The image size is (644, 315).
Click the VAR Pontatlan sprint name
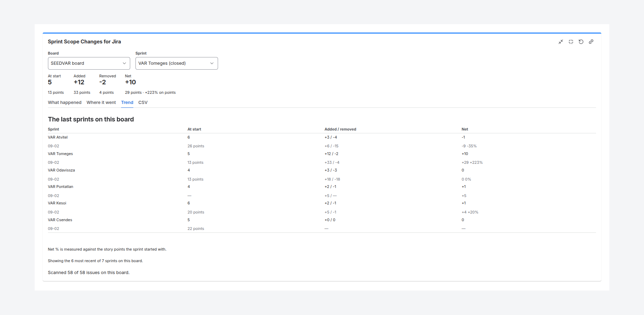pyautogui.click(x=61, y=187)
